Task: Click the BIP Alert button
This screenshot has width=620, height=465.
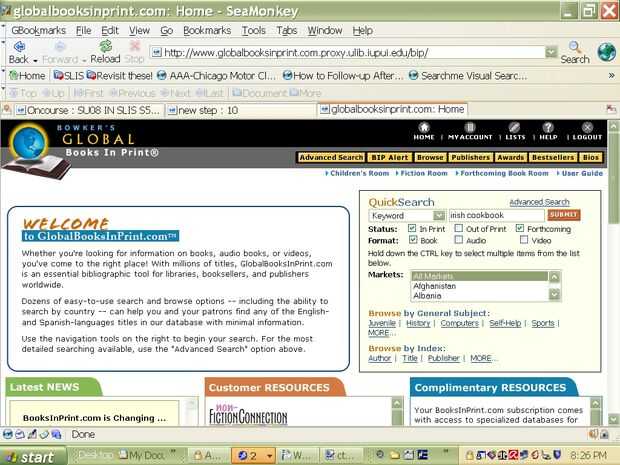Action: click(x=389, y=157)
